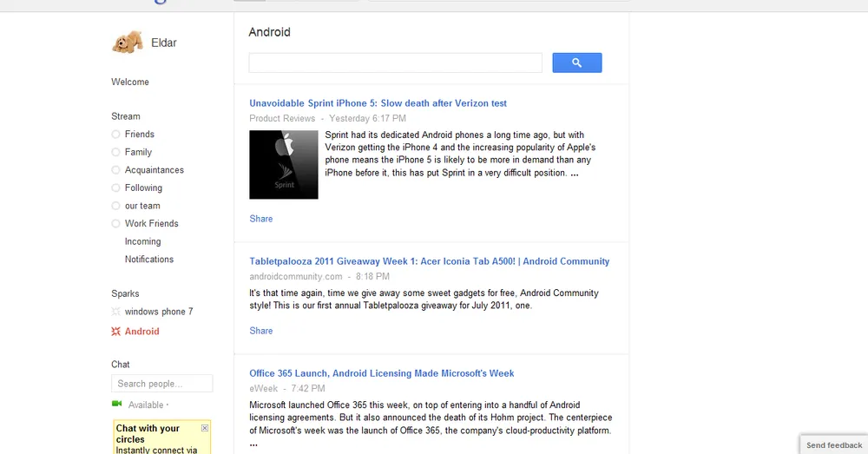Click the Eldar profile avatar picture
The height and width of the screenshot is (454, 868).
127,42
